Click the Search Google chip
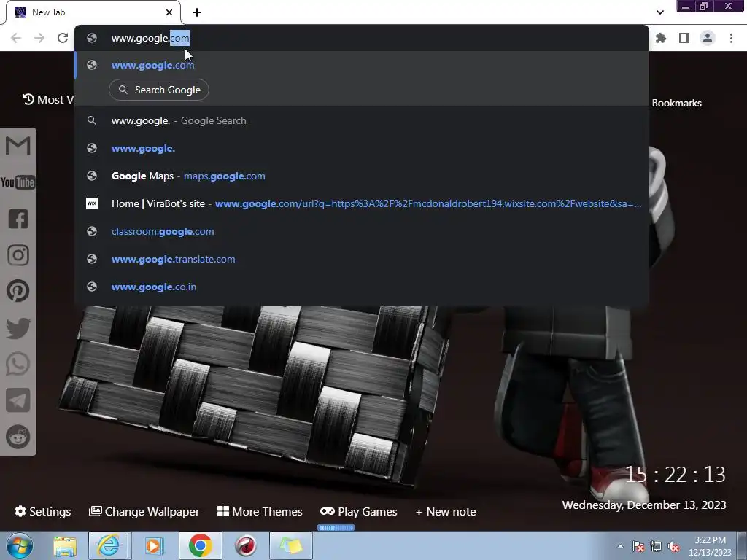This screenshot has height=560, width=747. tap(158, 90)
